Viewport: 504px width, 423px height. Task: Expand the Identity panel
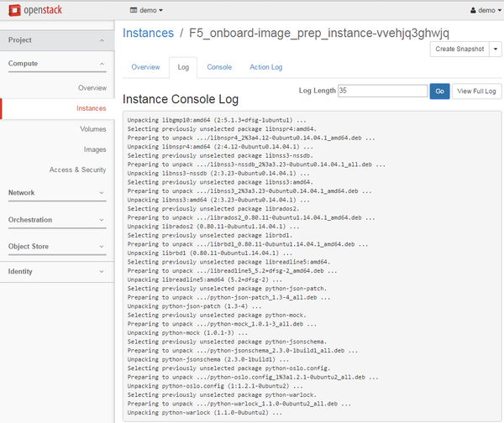point(57,271)
